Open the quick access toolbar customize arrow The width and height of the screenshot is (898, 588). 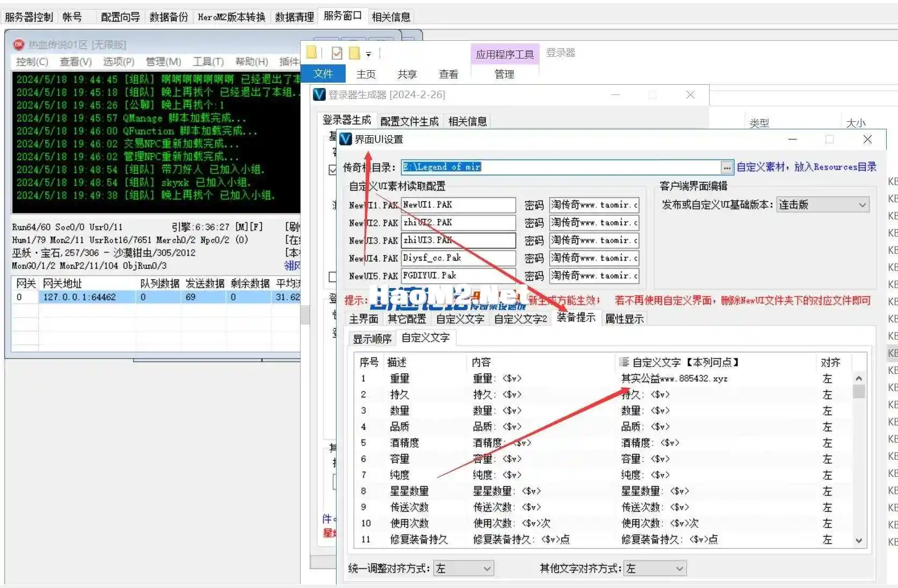368,54
